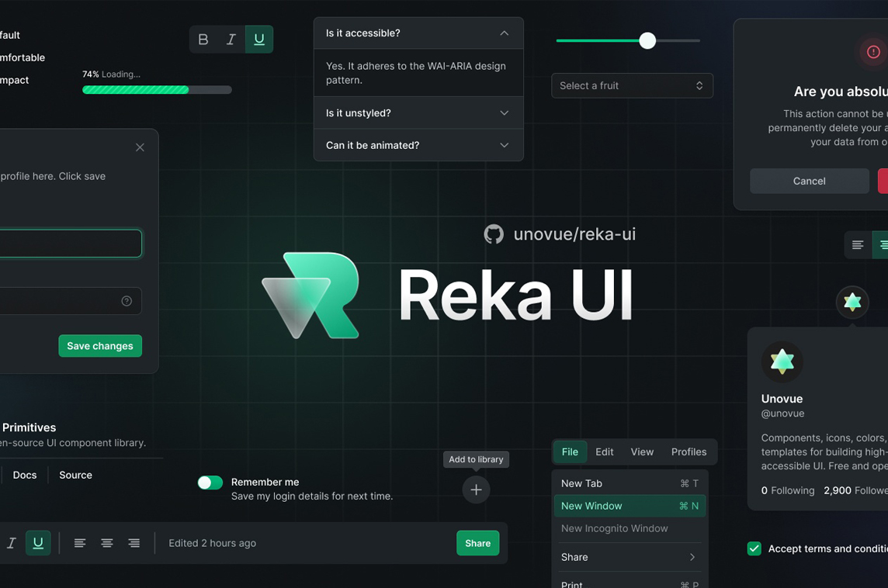Image resolution: width=888 pixels, height=588 pixels.
Task: Click the slider thumb handle
Action: 647,41
